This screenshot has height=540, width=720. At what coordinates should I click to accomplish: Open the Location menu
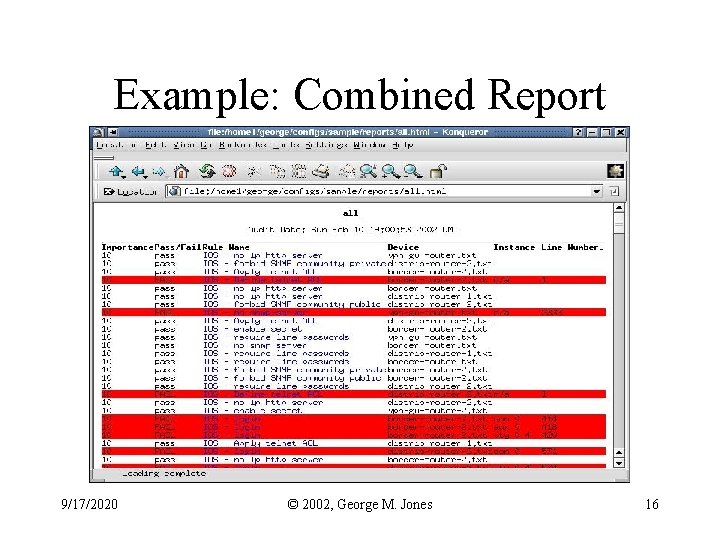point(116,145)
